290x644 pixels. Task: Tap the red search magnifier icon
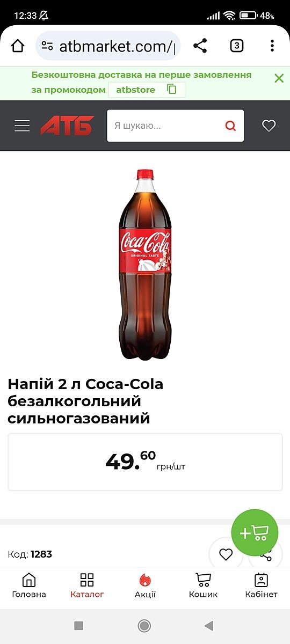230,126
